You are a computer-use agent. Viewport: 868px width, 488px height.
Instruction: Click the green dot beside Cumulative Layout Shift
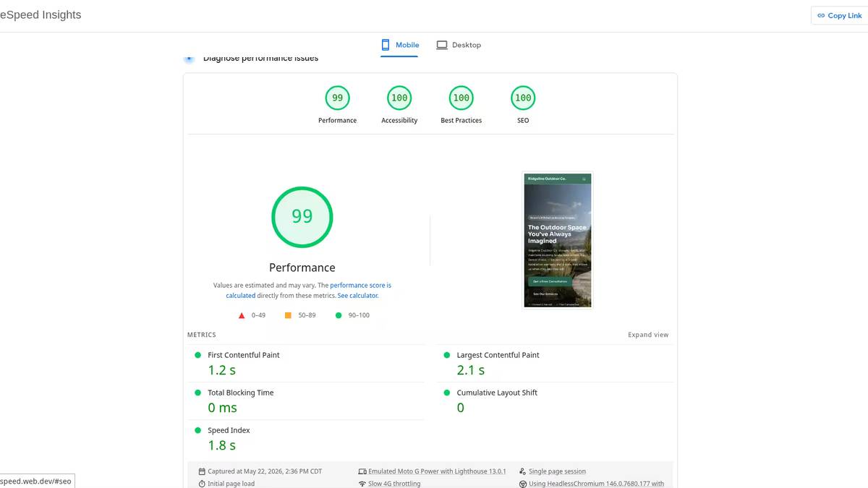tap(446, 393)
